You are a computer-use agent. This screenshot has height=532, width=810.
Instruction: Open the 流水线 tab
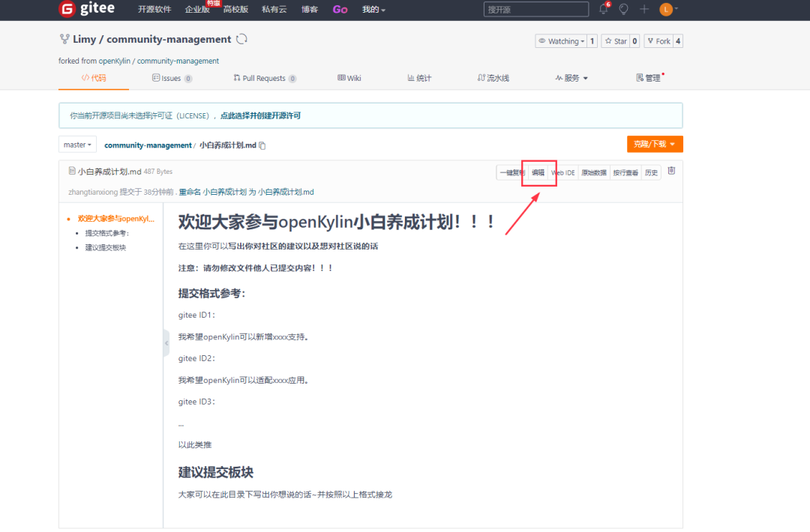(493, 78)
